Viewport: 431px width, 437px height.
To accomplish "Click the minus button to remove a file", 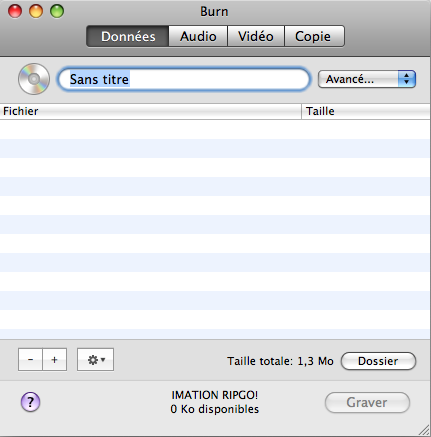I will pyautogui.click(x=30, y=360).
